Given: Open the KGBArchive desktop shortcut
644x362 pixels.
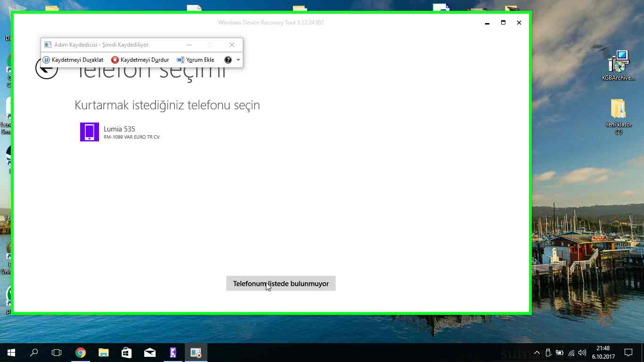Looking at the screenshot, I should coord(619,66).
